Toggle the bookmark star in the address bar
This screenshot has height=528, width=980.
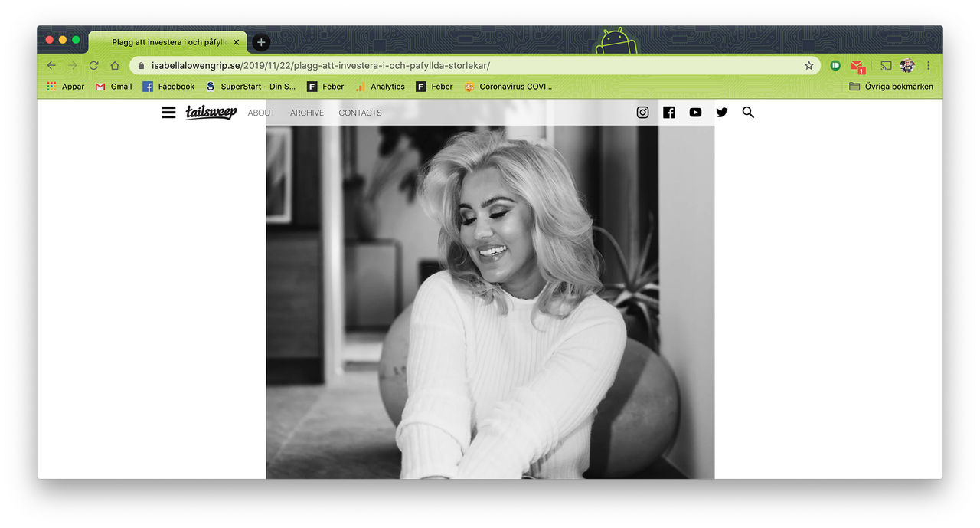808,65
